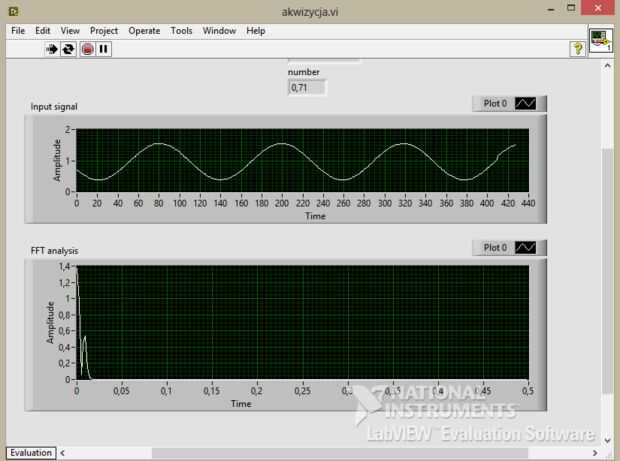620x461 pixels.
Task: Click the Amplitude axis label of Input signal
Action: [57, 160]
